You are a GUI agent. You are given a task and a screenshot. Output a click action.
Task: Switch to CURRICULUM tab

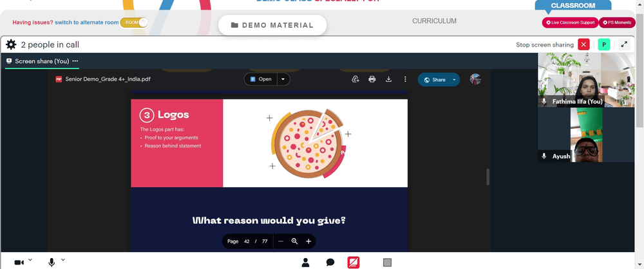434,21
